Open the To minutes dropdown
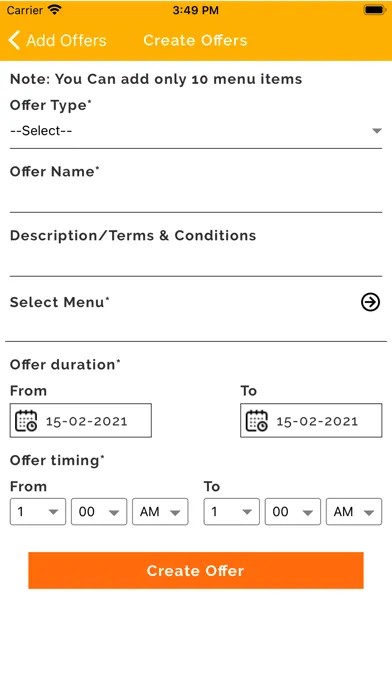This screenshot has height=696, width=392. (x=293, y=512)
